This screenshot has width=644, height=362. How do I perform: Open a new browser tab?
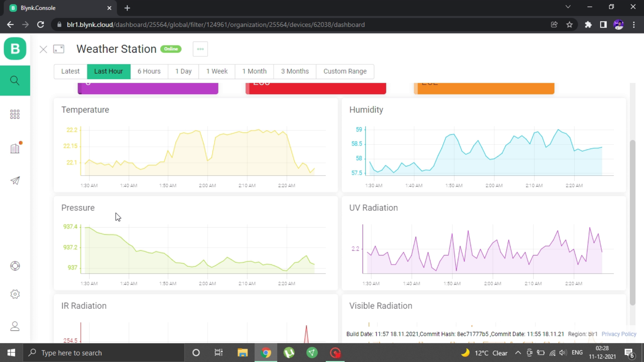(x=127, y=8)
